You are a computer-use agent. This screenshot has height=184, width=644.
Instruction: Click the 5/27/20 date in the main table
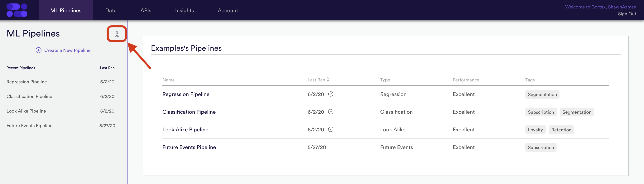pos(316,147)
